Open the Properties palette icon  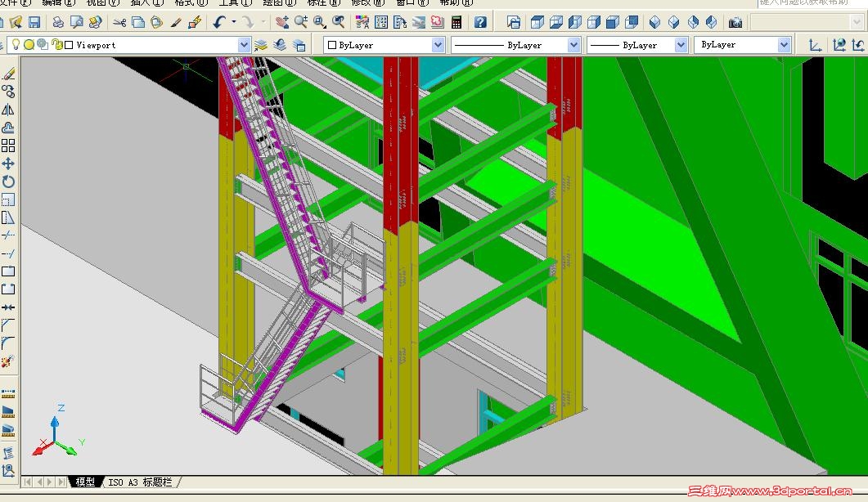[x=362, y=22]
